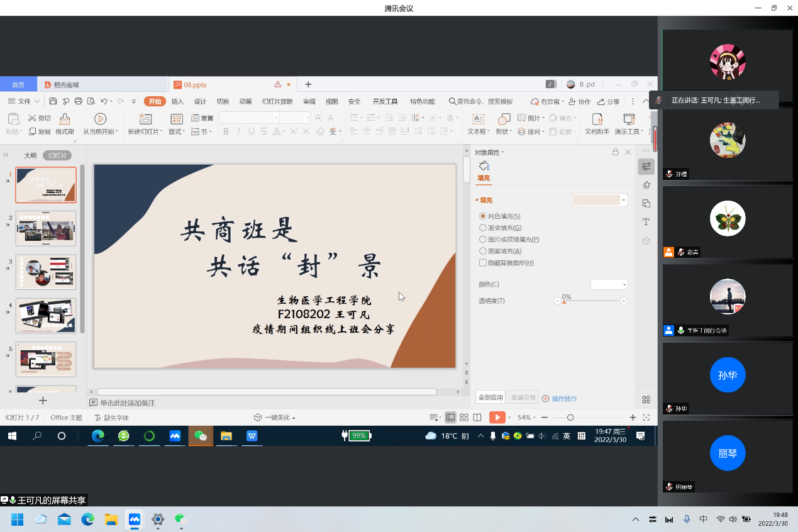Click the New Slide (新建幻灯片) icon
The width and height of the screenshot is (798, 532).
coord(145,119)
